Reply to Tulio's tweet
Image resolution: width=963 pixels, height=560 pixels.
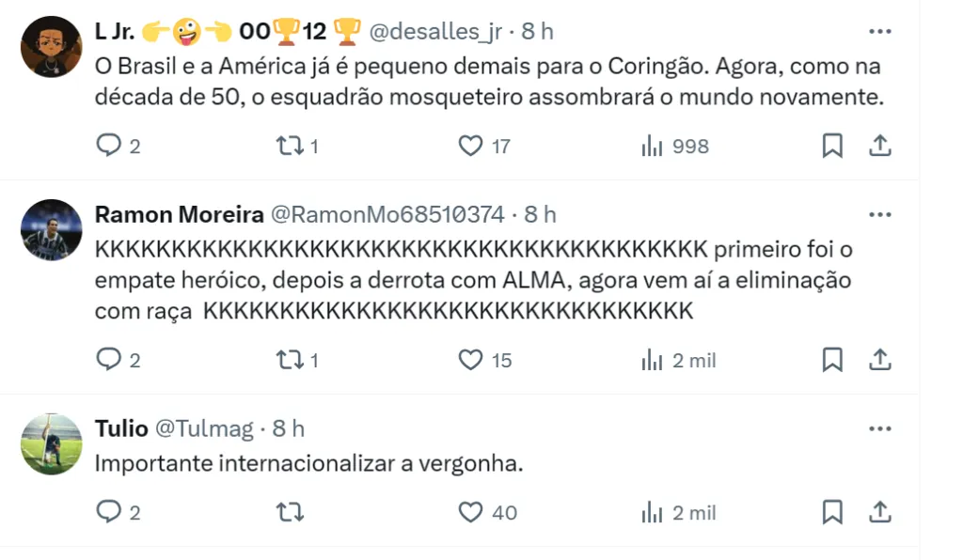(x=110, y=512)
